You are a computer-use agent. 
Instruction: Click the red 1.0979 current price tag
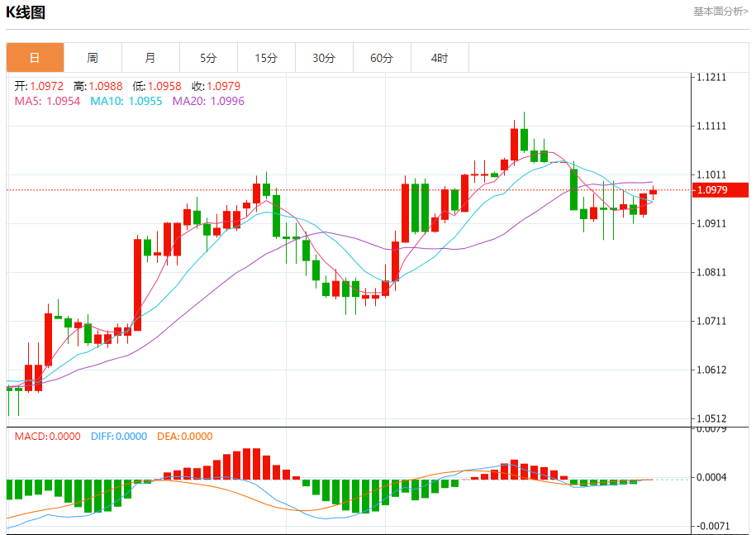tap(720, 189)
